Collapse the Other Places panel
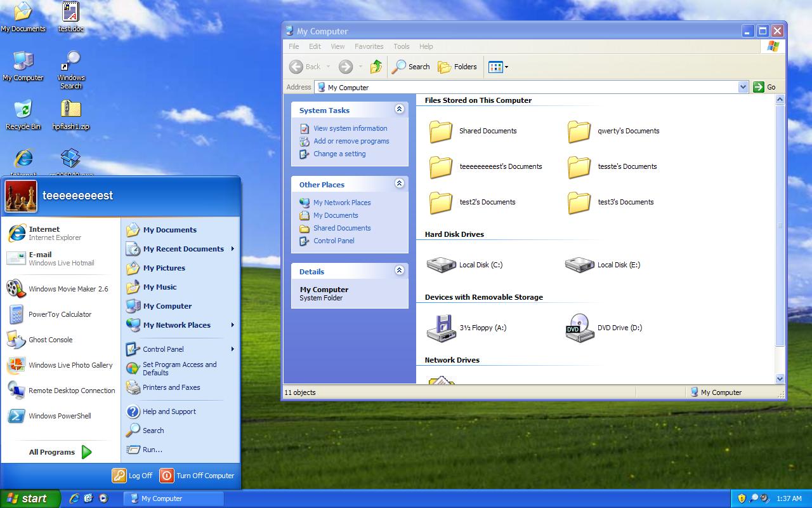812x508 pixels. click(399, 184)
